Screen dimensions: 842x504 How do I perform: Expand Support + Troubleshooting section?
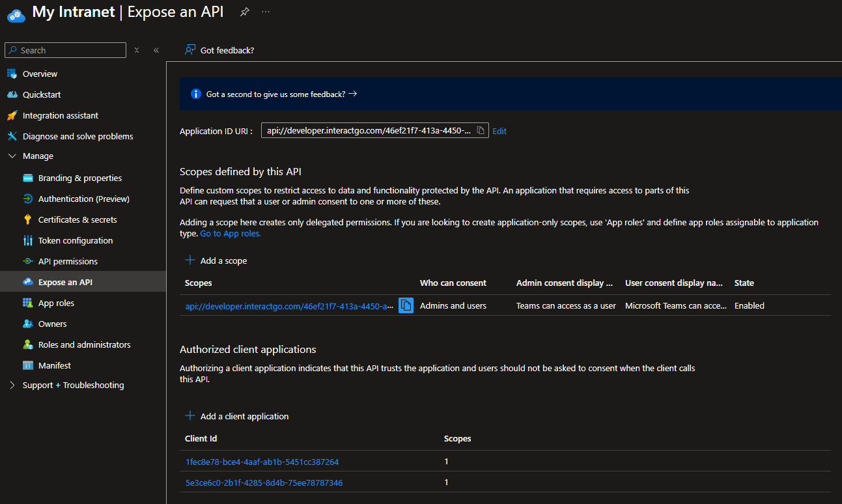point(12,385)
